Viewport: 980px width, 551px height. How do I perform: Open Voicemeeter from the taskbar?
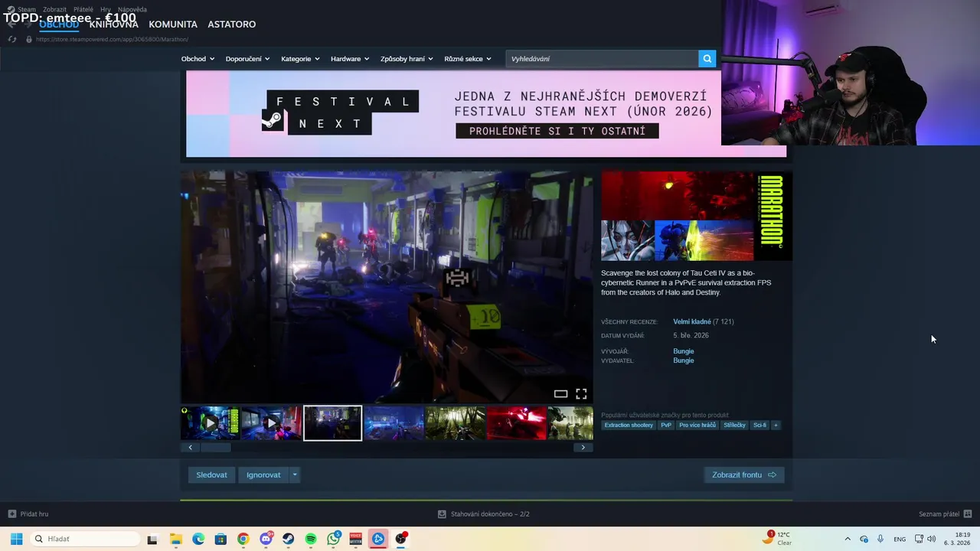pyautogui.click(x=355, y=539)
